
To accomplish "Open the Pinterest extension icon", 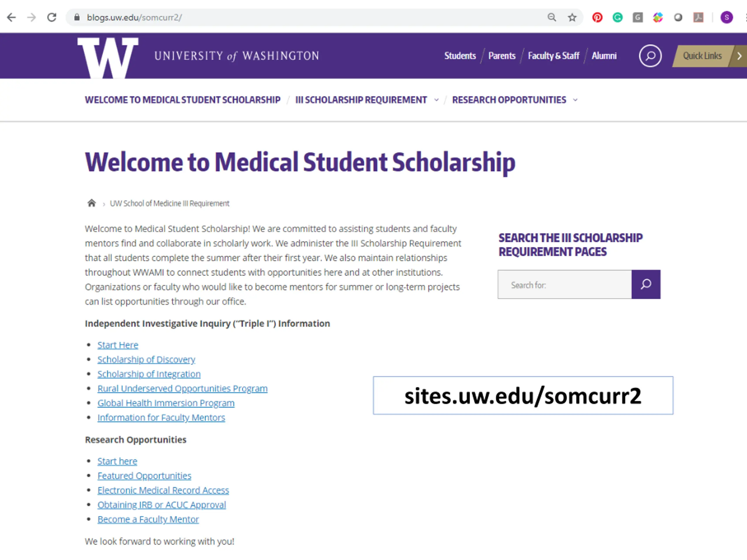I will [x=597, y=17].
